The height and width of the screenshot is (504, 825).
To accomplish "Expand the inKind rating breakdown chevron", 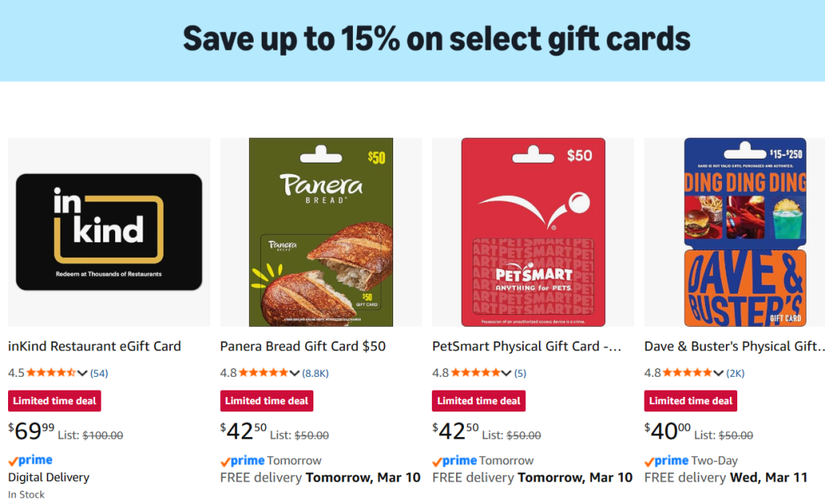I will click(x=82, y=373).
